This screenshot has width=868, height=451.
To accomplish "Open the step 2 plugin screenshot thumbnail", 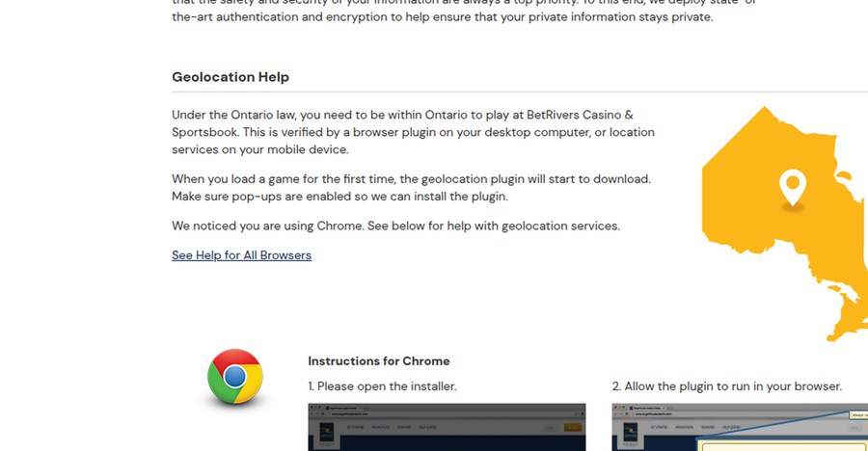I will 740,427.
